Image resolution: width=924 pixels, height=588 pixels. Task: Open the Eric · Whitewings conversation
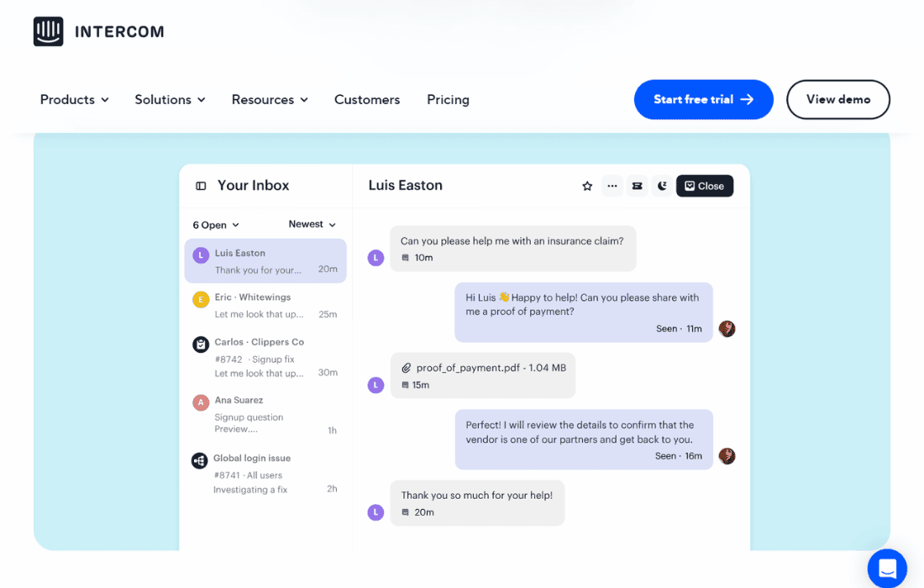point(265,305)
